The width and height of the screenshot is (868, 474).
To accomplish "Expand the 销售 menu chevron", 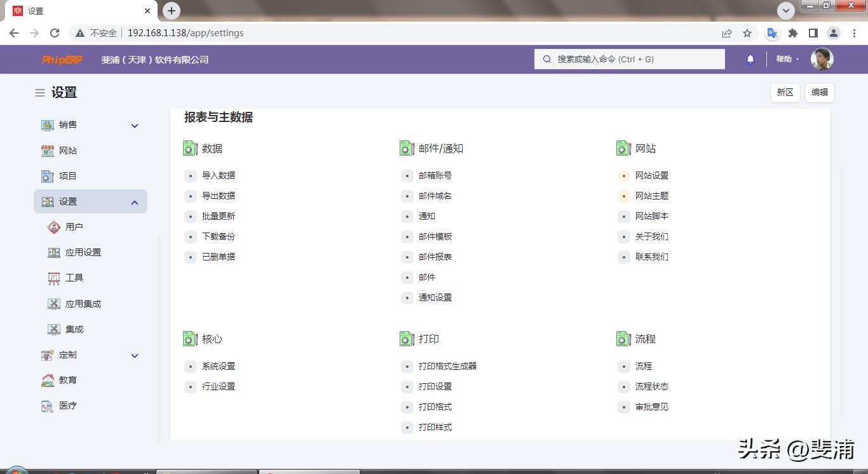I will [x=134, y=125].
